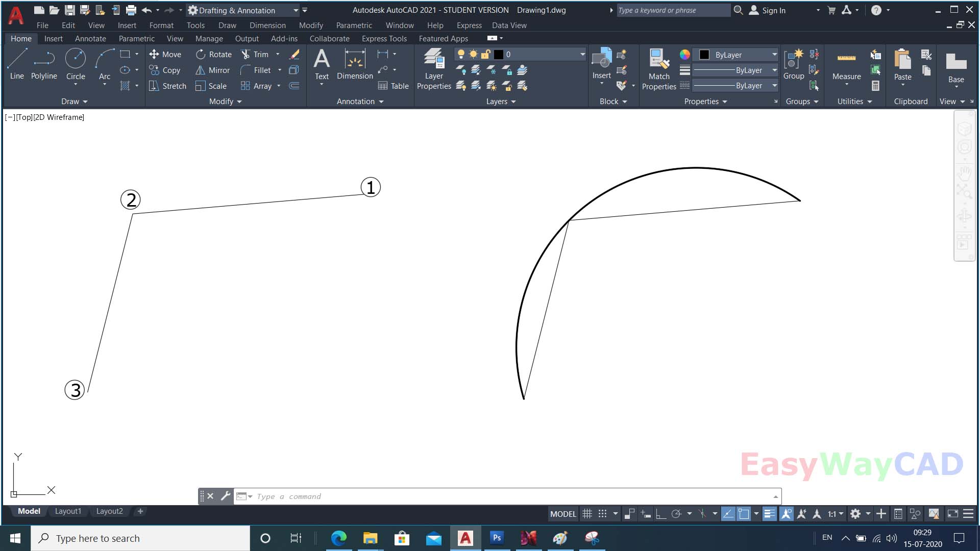Activate the Mirror tool

(x=213, y=70)
